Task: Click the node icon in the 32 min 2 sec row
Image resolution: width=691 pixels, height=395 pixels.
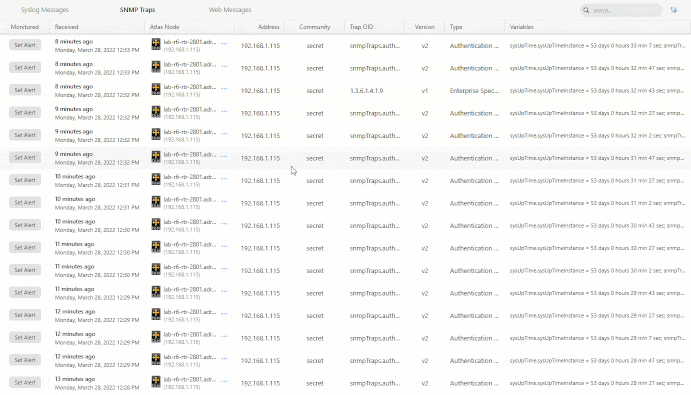Action: point(156,134)
